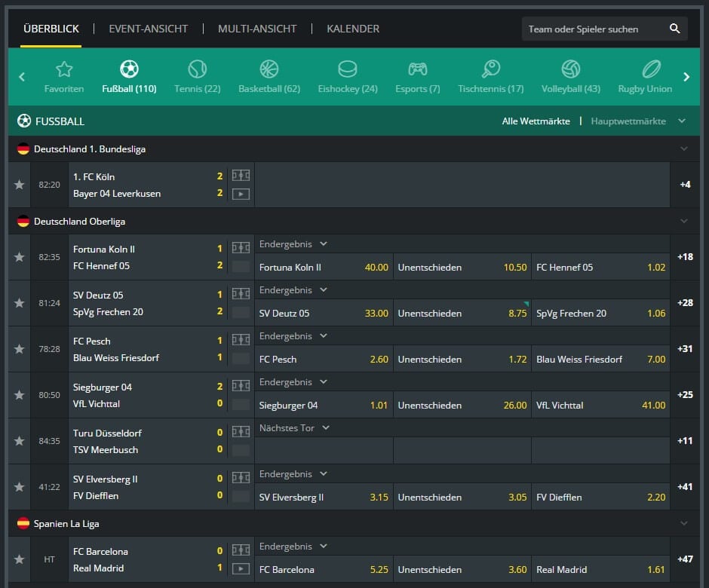
Task: Open the Hauptwettmärkte dropdown chevron
Action: (682, 121)
